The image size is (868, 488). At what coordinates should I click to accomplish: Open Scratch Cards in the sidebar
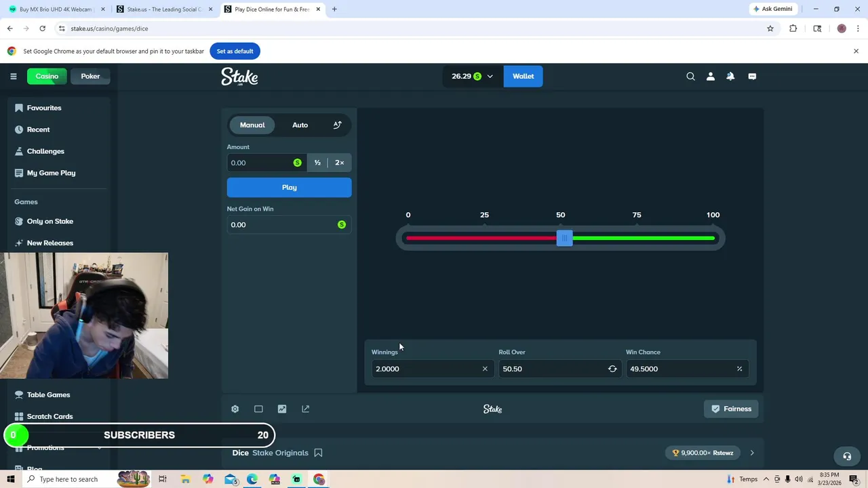click(x=50, y=416)
